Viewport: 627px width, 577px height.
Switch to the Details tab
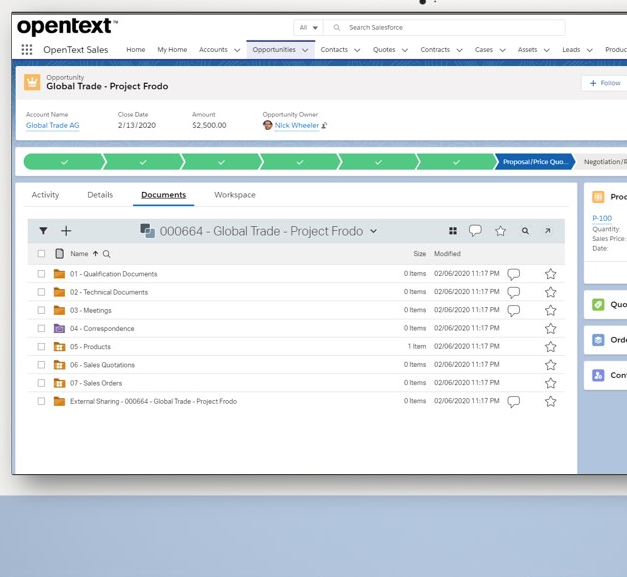(x=100, y=195)
